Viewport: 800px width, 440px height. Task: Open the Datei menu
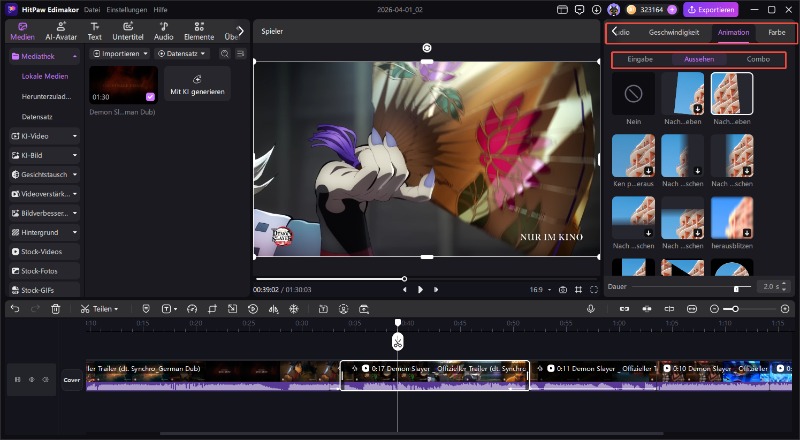tap(92, 10)
